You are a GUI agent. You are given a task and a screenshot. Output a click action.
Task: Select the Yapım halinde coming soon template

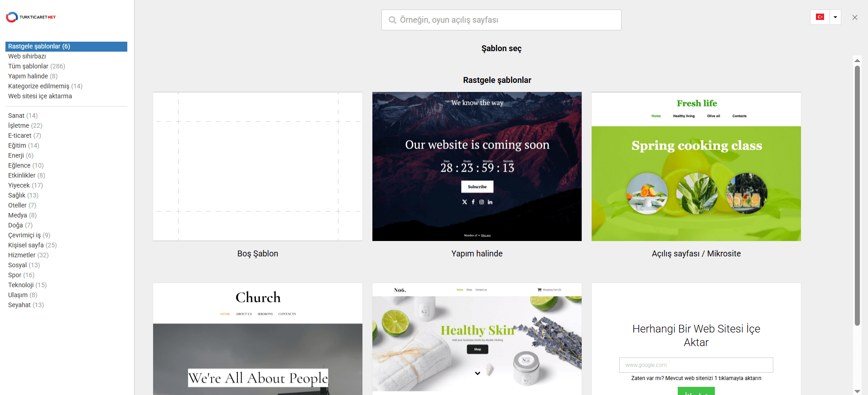(x=477, y=167)
